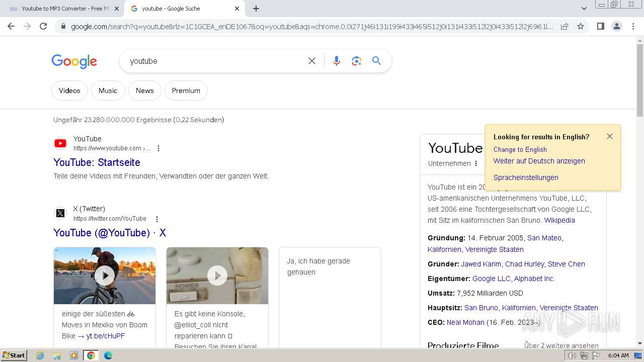Image resolution: width=644 pixels, height=362 pixels.
Task: Go back using the browser back arrow
Action: click(x=11, y=26)
